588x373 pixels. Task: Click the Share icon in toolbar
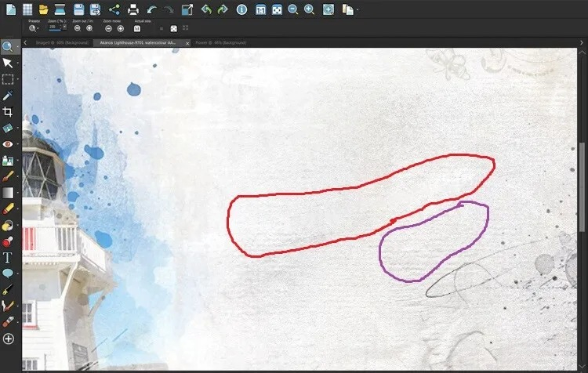[114, 9]
